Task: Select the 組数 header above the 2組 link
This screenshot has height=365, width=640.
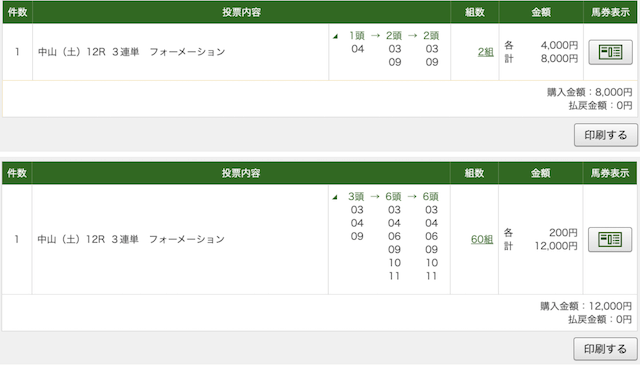Action: click(x=475, y=12)
